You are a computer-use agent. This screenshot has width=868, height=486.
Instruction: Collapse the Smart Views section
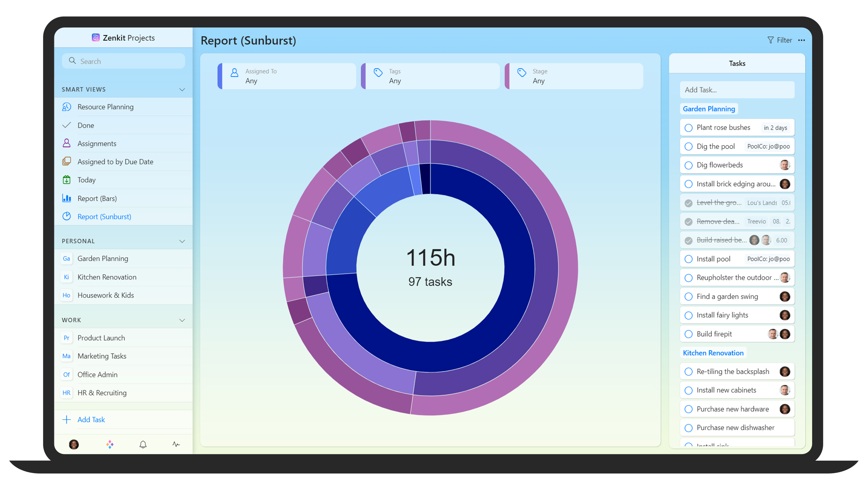tap(182, 90)
